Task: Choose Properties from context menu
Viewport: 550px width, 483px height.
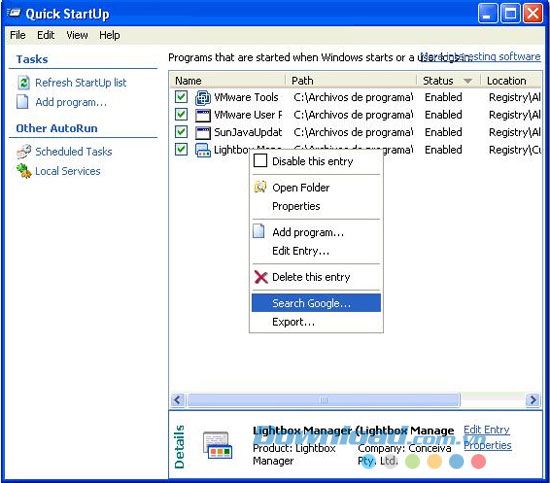Action: (x=316, y=206)
